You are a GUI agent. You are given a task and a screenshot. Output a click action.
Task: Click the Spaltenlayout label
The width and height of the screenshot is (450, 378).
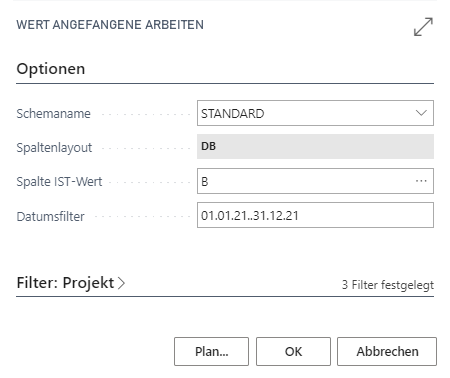tap(54, 148)
